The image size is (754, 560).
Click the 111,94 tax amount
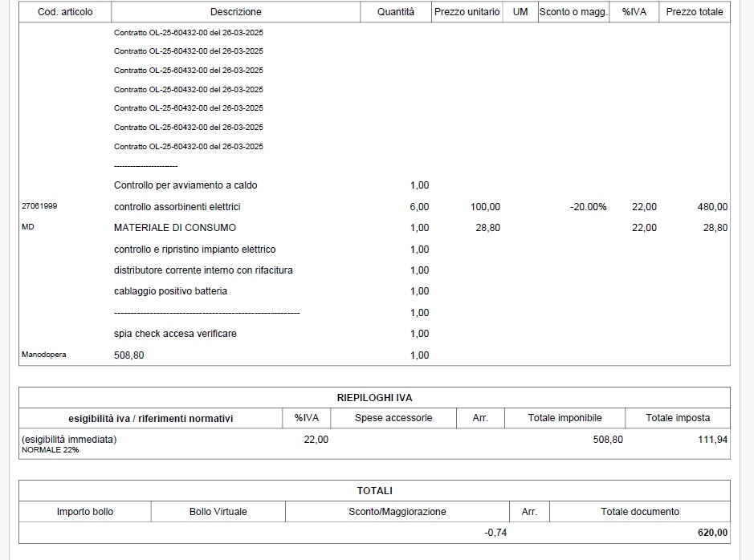click(x=712, y=440)
